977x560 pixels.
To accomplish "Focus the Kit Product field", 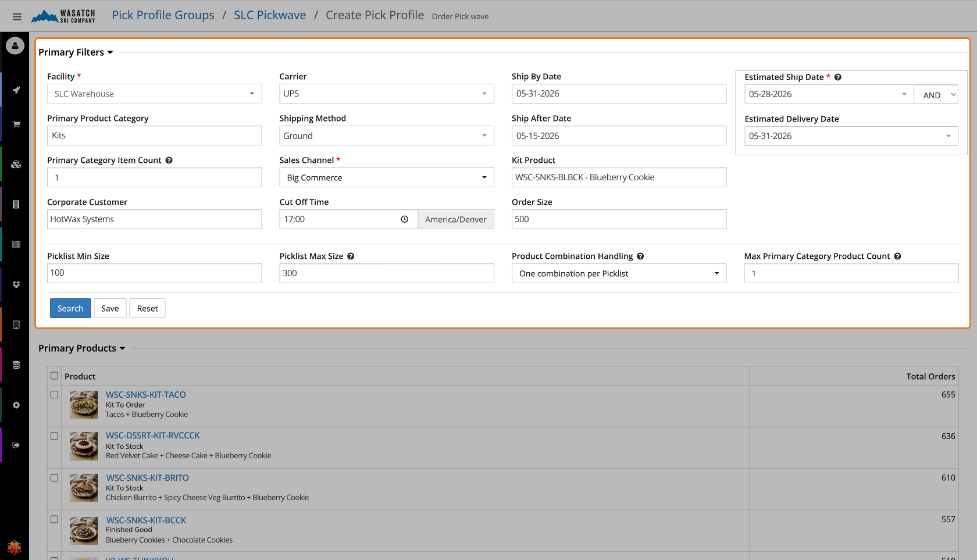I will point(619,177).
